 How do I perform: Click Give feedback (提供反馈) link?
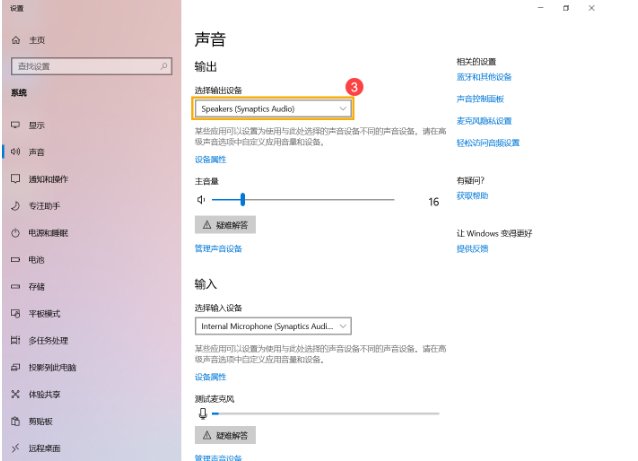tap(472, 249)
